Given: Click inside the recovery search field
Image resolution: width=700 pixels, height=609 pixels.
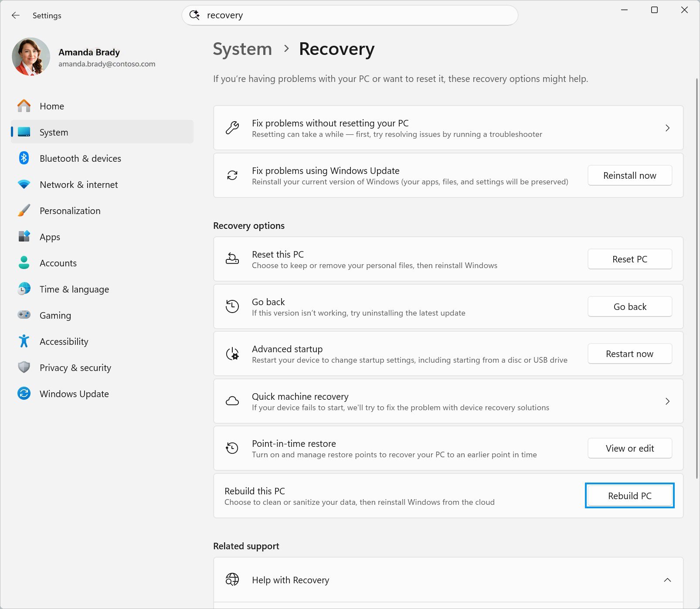Looking at the screenshot, I should click(x=350, y=15).
